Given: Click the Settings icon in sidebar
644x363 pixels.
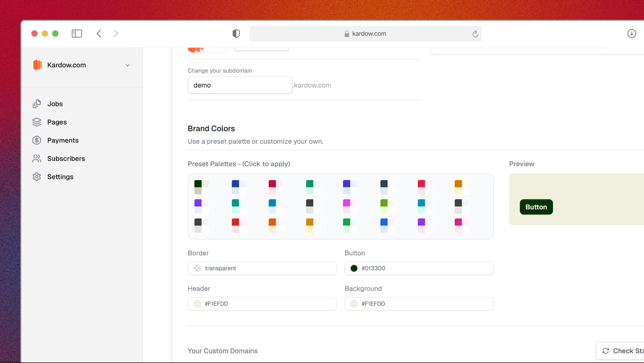Looking at the screenshot, I should coord(37,177).
